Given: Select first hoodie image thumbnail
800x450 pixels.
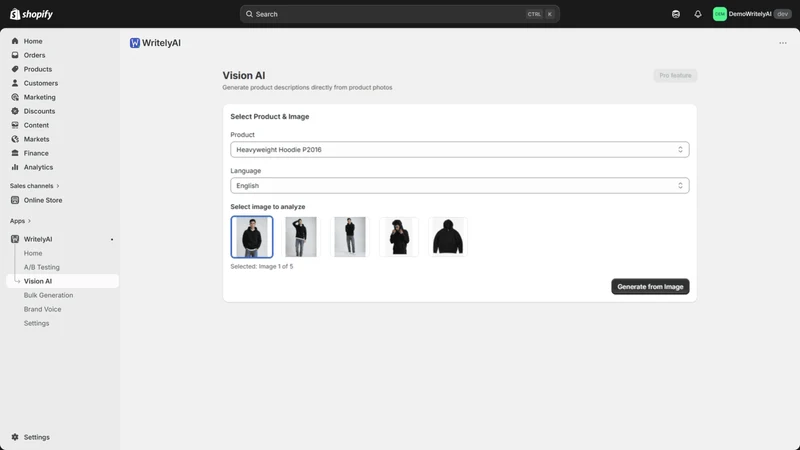Looking at the screenshot, I should pos(252,237).
